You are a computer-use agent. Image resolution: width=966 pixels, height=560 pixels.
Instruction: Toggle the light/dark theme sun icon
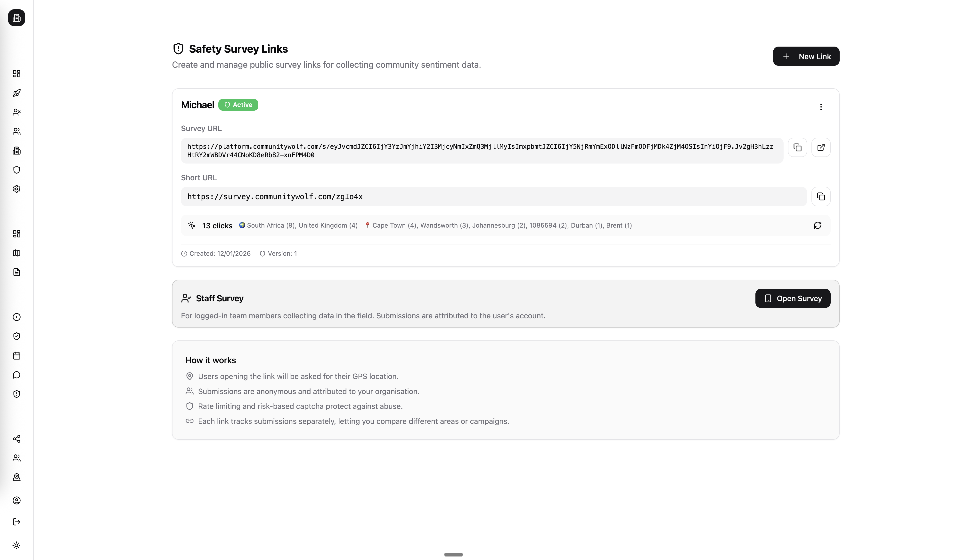pyautogui.click(x=16, y=545)
